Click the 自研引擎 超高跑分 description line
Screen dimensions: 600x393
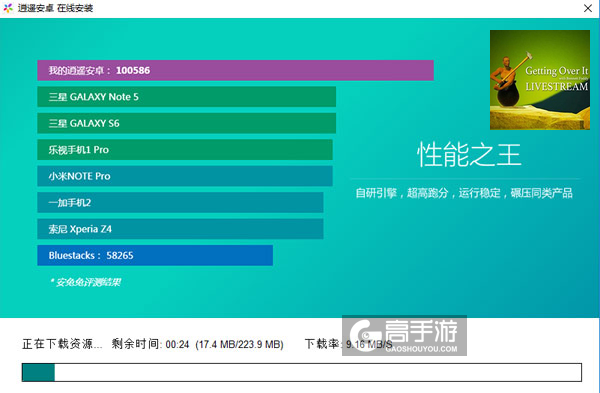464,193
